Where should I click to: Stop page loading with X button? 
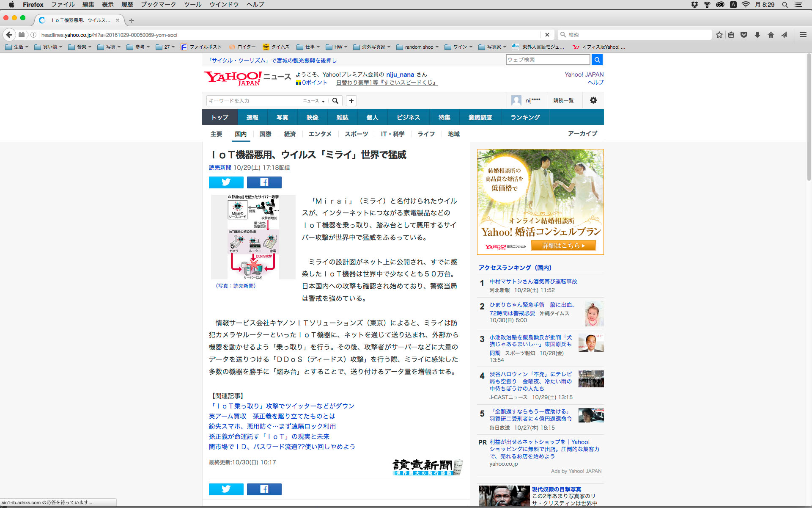pyautogui.click(x=547, y=35)
